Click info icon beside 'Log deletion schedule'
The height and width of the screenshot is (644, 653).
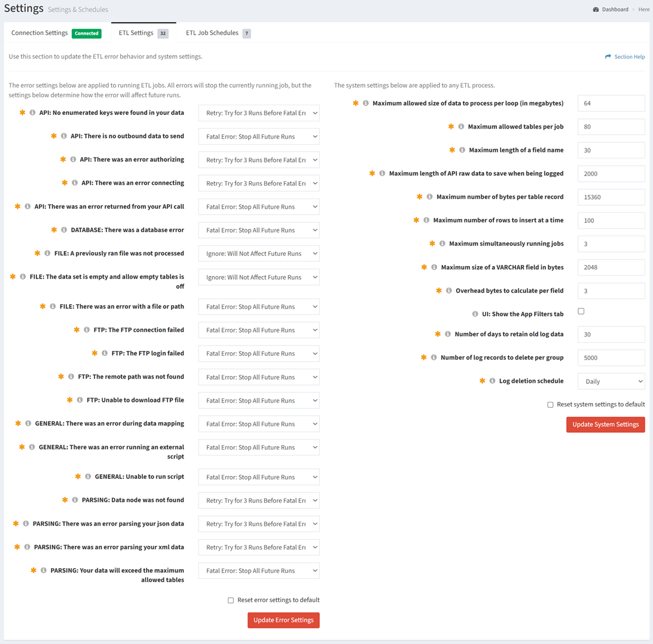click(x=492, y=381)
